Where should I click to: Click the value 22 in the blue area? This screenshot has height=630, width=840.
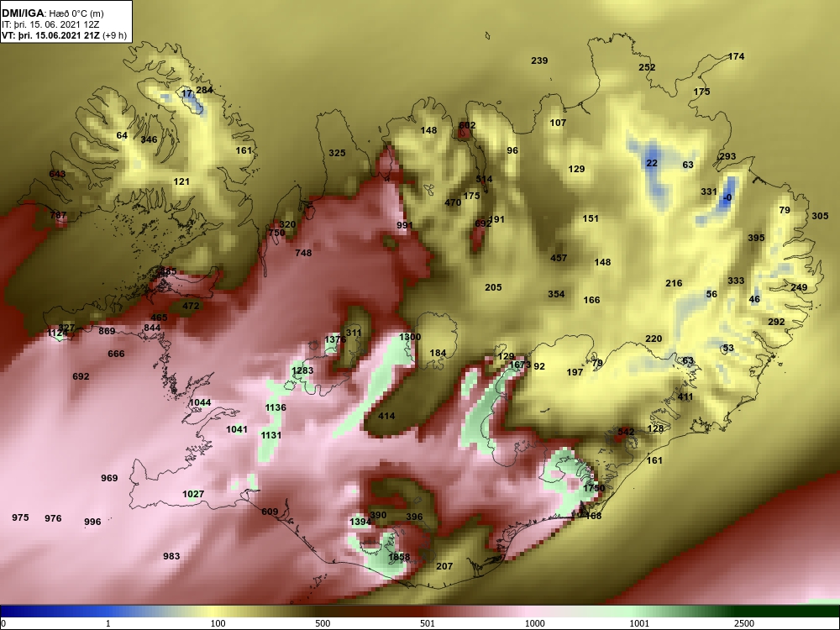[652, 164]
